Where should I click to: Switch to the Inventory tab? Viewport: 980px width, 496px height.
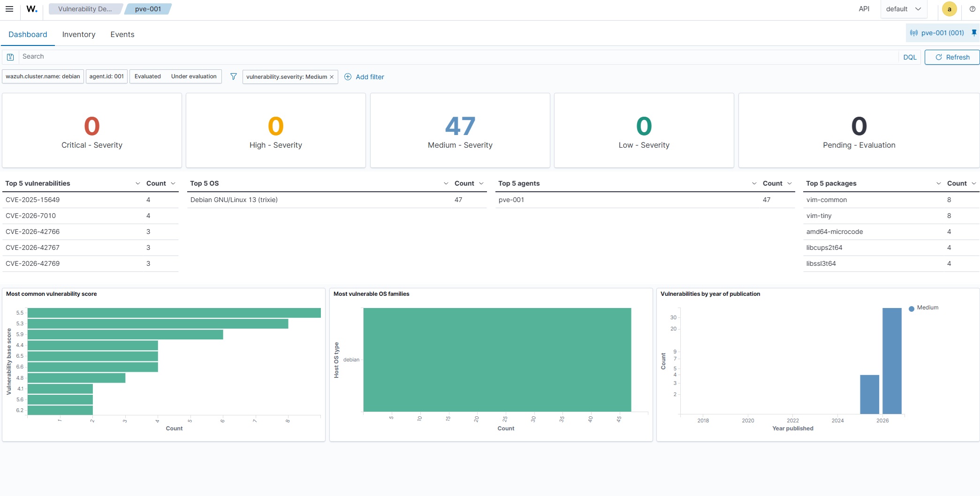pos(79,34)
